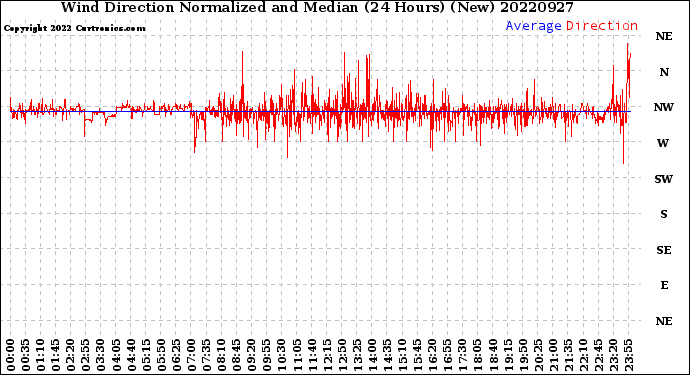The width and height of the screenshot is (690, 375).
Task: Click the 00:35 time axis label
Action: 26,355
